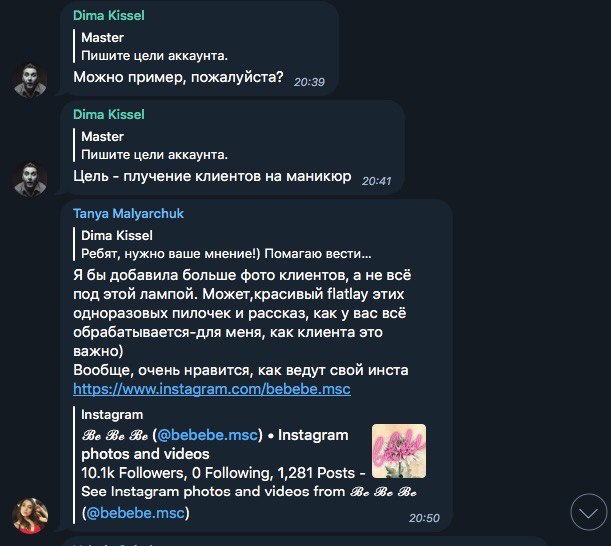The width and height of the screenshot is (611, 546).
Task: Open the Instagram preview thumbnail image
Action: 399,451
